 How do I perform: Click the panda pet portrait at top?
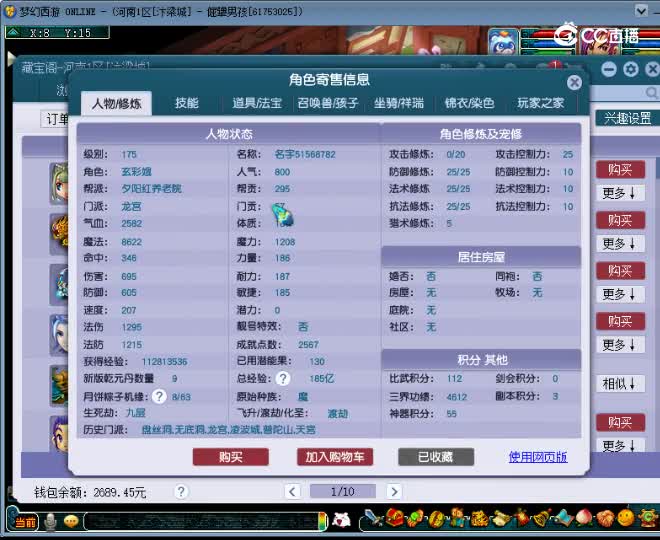[503, 41]
